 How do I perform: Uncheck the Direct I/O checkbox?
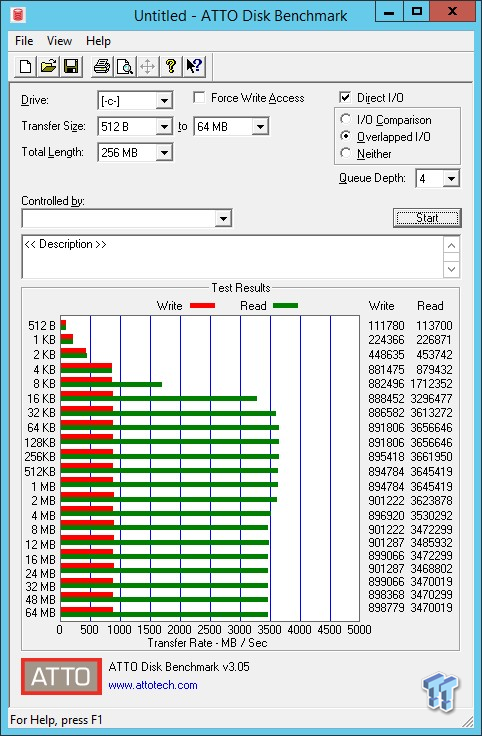(345, 97)
